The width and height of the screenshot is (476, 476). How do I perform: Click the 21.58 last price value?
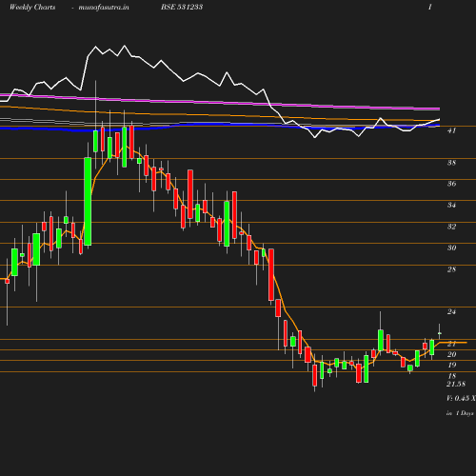(456, 384)
